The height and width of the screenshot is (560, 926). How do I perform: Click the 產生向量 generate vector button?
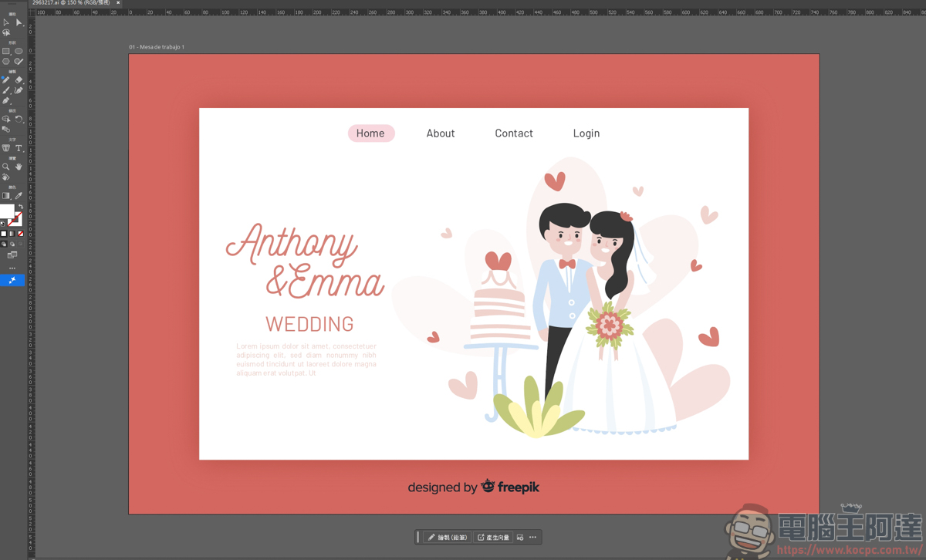(493, 538)
